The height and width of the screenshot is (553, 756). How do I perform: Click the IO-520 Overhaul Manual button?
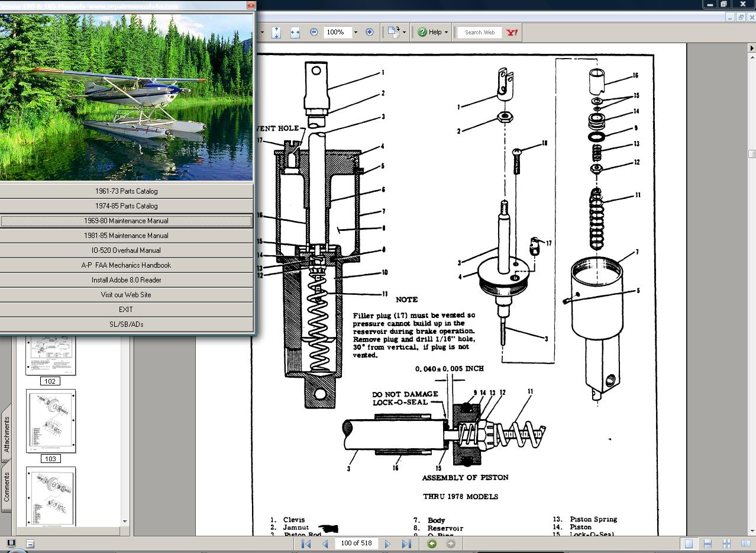126,250
